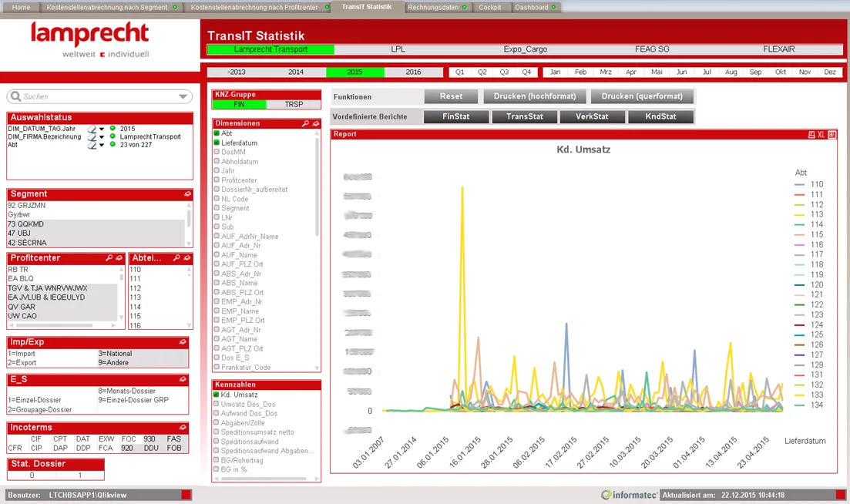
Task: Expand the Abt dropdown arrow in Auswahlstatus
Action: tap(102, 145)
